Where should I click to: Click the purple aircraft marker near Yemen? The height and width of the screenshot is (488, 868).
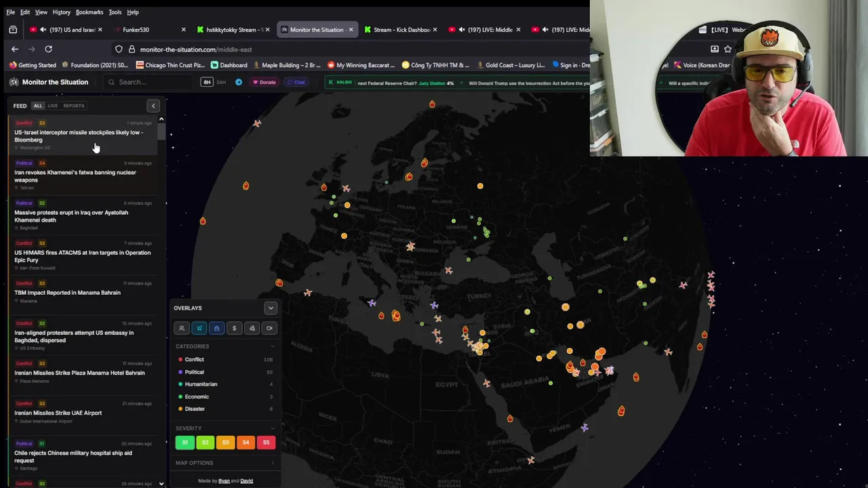(585, 428)
